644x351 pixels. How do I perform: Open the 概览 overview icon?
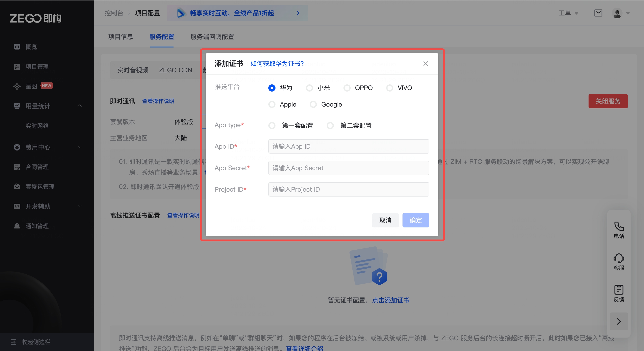(17, 47)
